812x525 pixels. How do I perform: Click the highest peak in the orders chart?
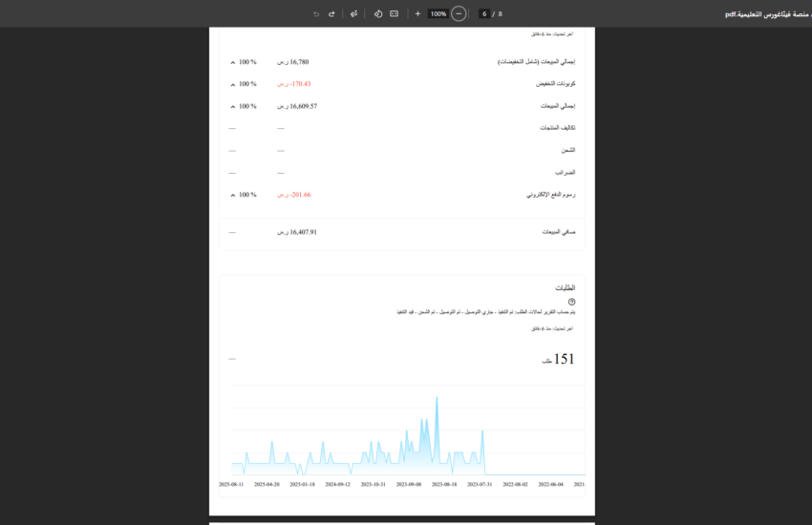point(437,398)
